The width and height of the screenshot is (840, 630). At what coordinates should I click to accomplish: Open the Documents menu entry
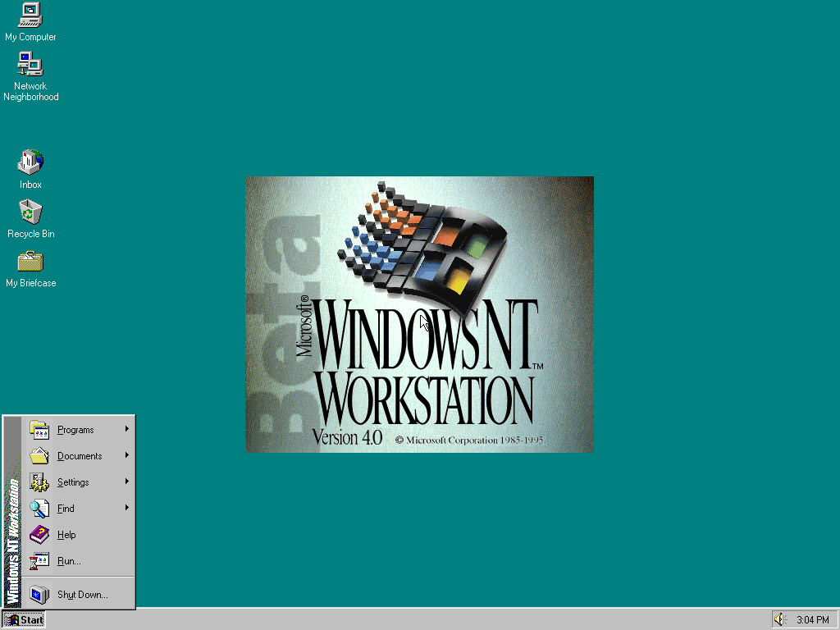pyautogui.click(x=78, y=456)
